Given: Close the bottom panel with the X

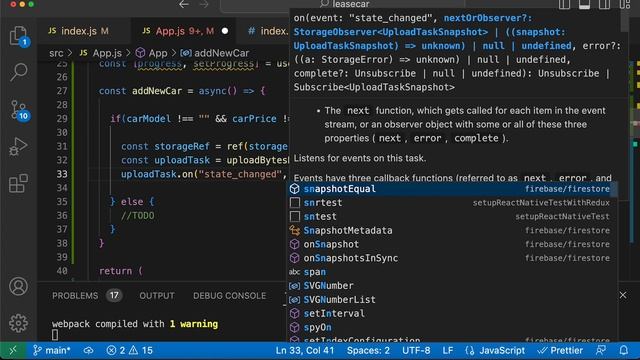Looking at the screenshot, I should [623, 295].
